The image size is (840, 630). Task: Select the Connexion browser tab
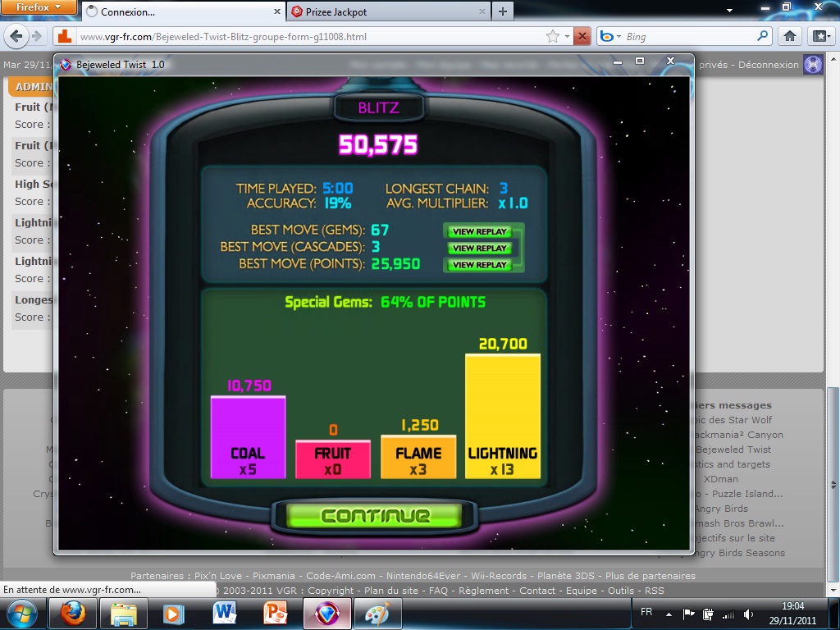pos(179,11)
